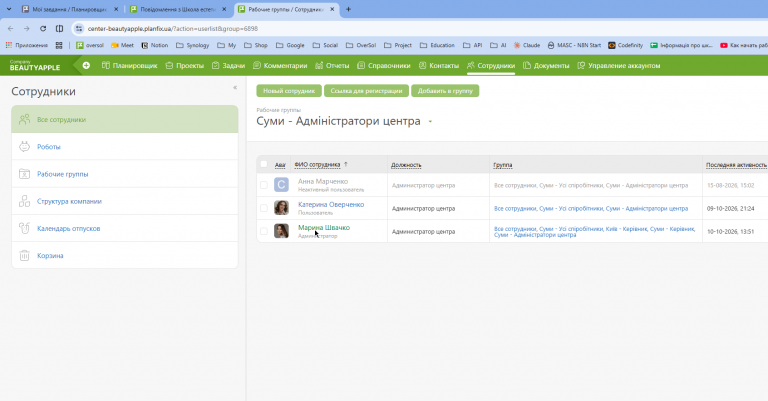Open the tab search dropdown arrow

tap(9, 9)
